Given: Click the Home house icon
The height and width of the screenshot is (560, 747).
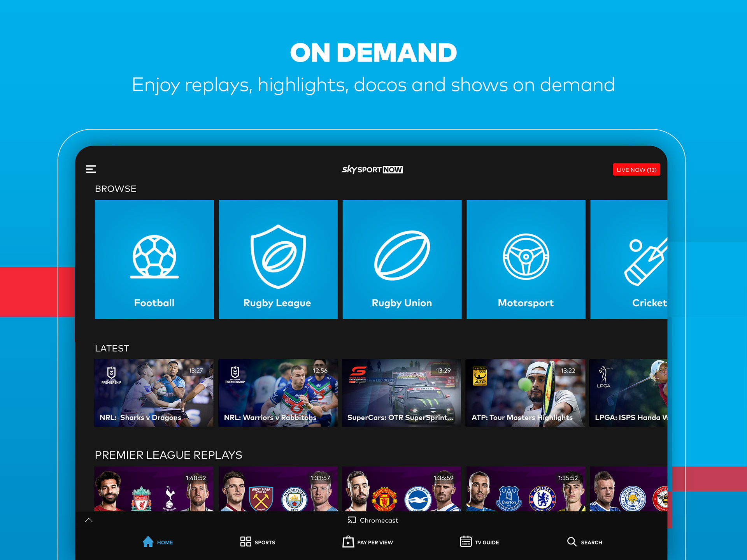Looking at the screenshot, I should pos(148,541).
